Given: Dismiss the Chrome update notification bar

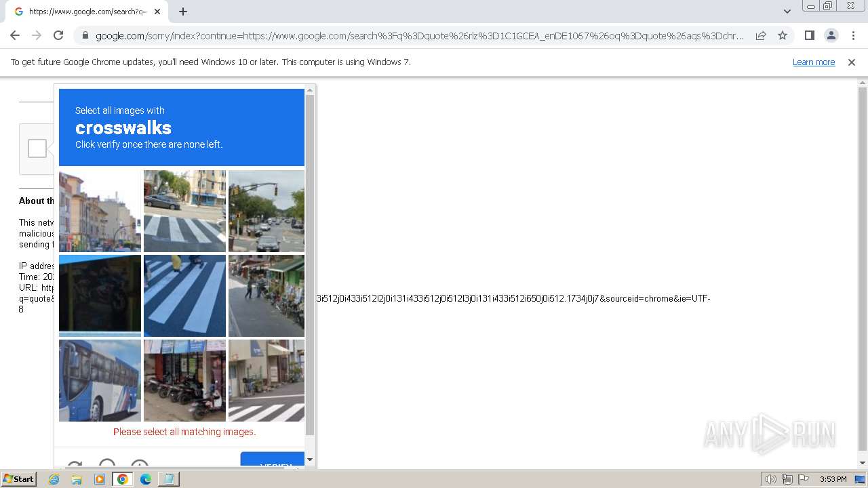Looking at the screenshot, I should pyautogui.click(x=852, y=62).
